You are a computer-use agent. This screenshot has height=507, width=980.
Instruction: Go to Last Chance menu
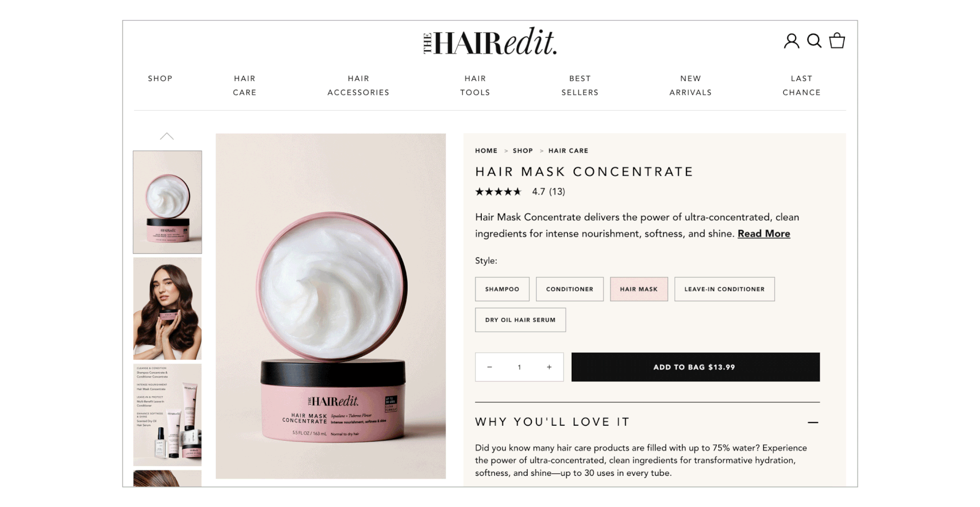801,85
